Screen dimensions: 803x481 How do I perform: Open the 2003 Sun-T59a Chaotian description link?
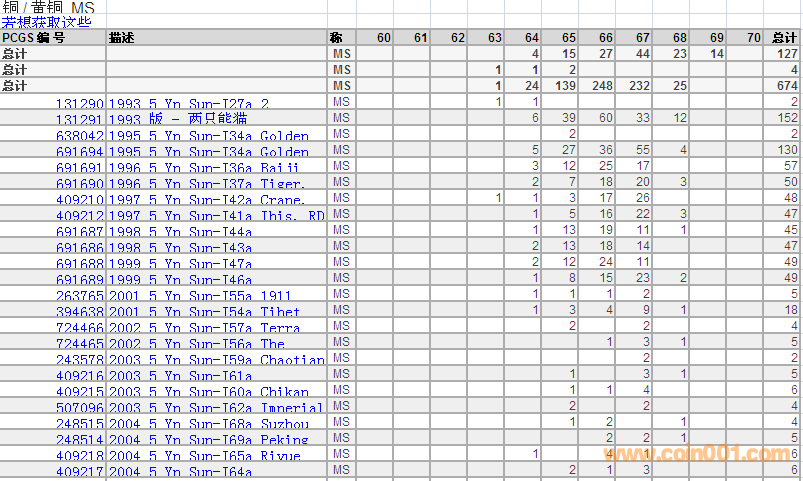(217, 359)
